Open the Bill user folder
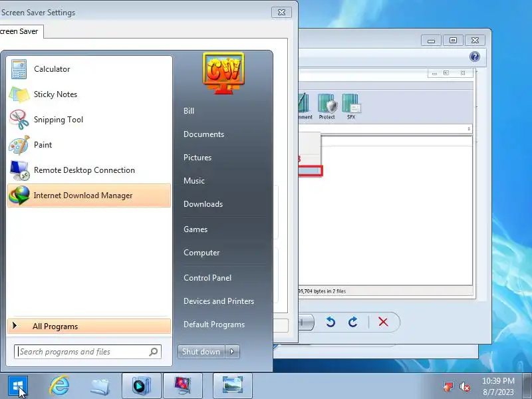Screen dimensions: 532x399 coord(189,111)
